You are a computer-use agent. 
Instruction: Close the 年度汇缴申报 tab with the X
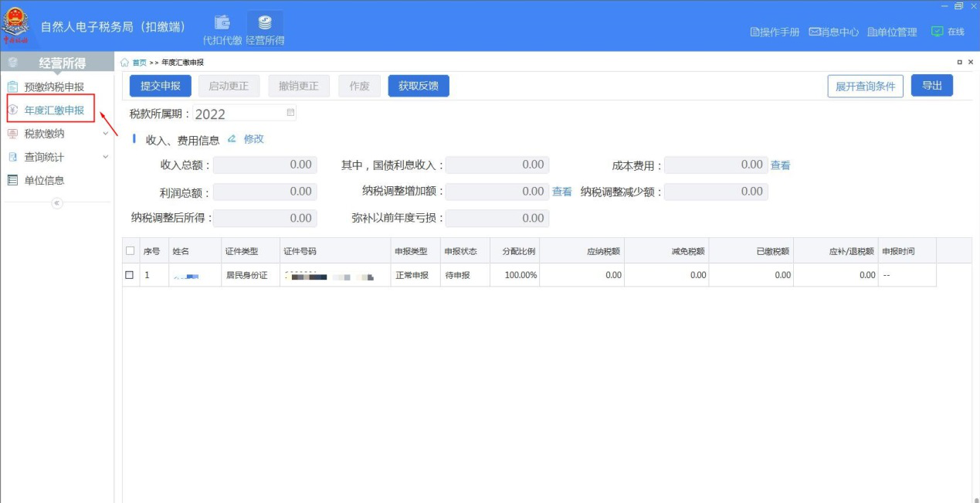(971, 62)
